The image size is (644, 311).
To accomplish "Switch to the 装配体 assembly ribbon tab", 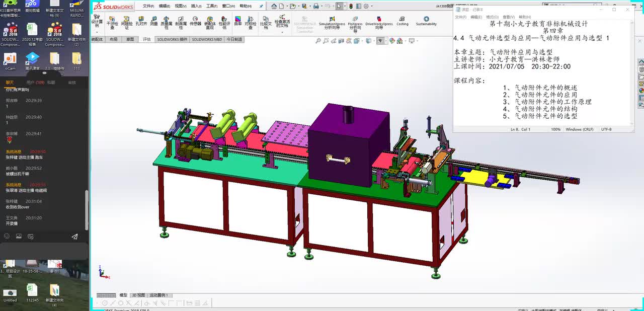I will [x=97, y=39].
